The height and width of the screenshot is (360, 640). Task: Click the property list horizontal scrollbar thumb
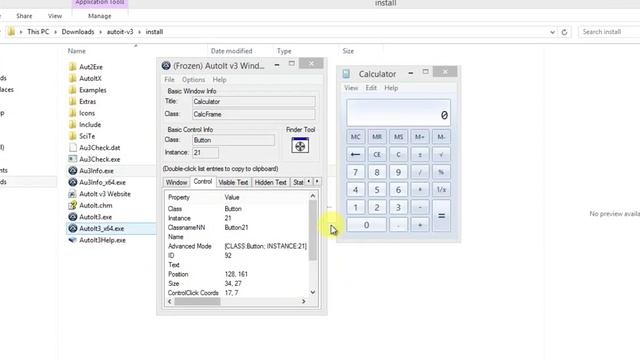(x=197, y=301)
